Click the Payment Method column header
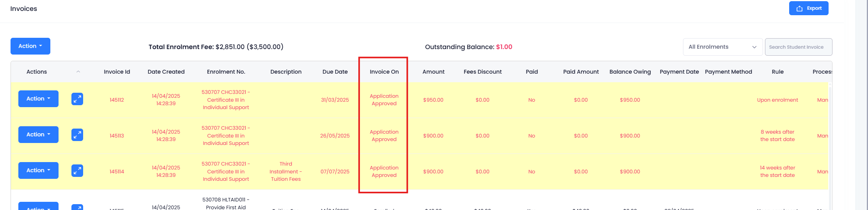 pos(728,72)
